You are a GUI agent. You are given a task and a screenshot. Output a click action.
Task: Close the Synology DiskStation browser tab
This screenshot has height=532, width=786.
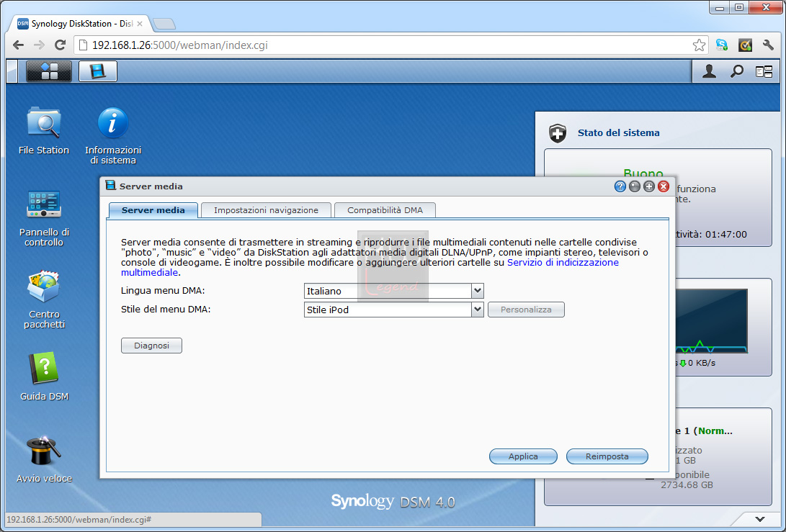click(x=140, y=24)
